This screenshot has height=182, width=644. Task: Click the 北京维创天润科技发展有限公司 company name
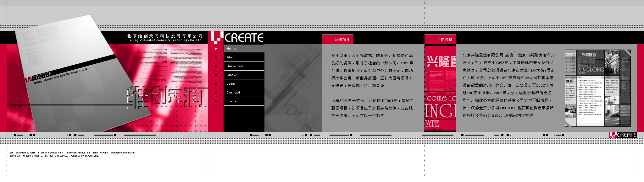tap(165, 36)
